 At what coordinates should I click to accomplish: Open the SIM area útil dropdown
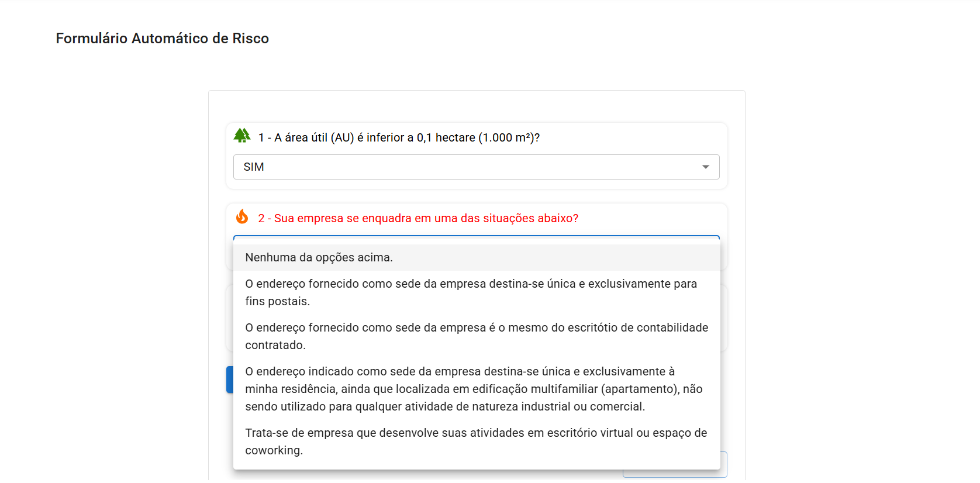coord(476,167)
